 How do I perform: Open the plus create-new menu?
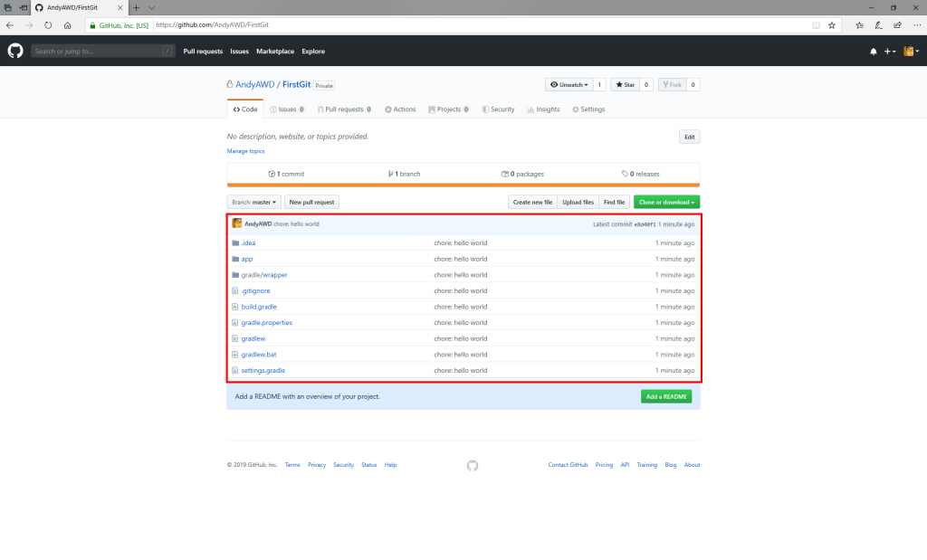click(x=890, y=52)
